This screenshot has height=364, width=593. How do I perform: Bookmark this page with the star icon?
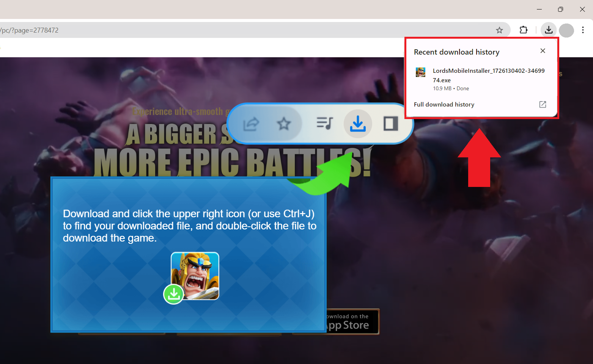click(499, 30)
